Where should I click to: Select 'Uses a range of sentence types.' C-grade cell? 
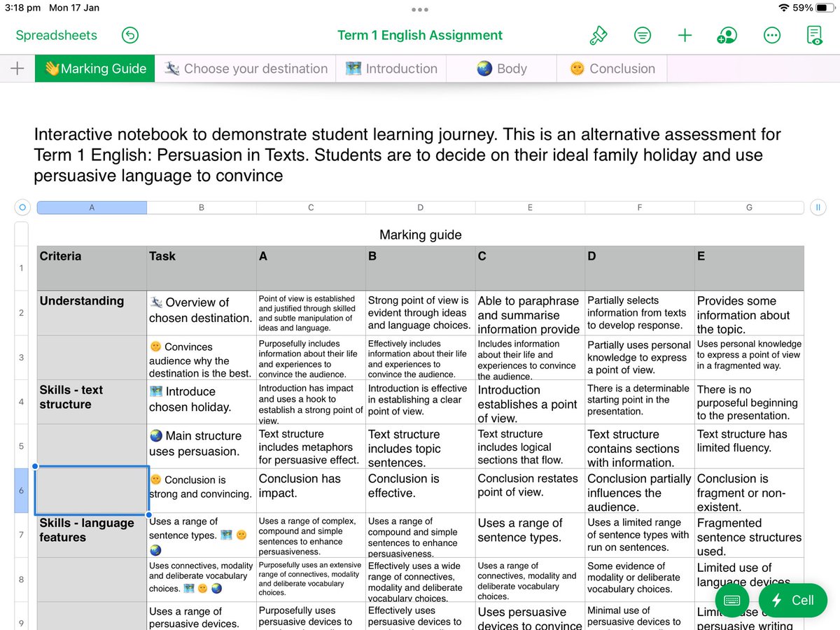click(x=530, y=535)
